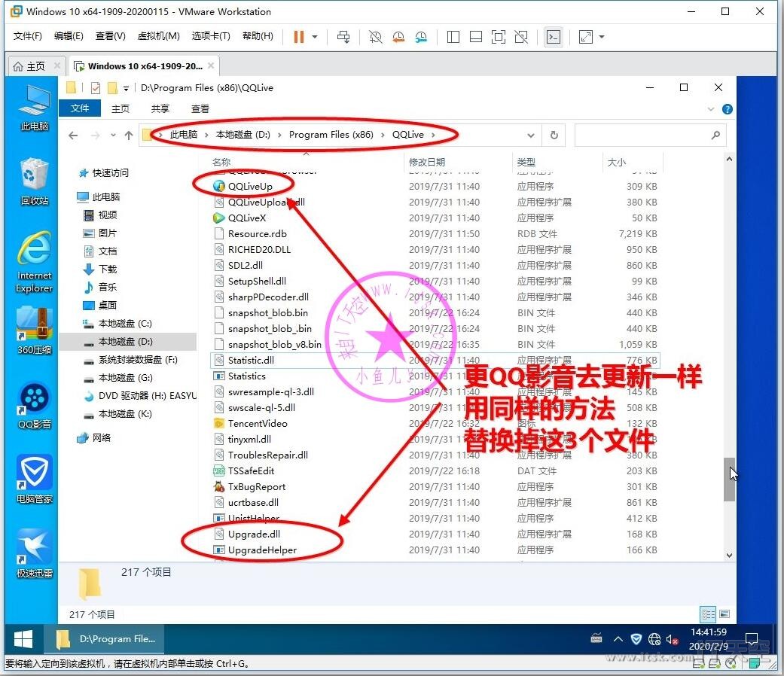784x676 pixels.
Task: Show hidden system tray icons chevron
Action: (x=618, y=639)
